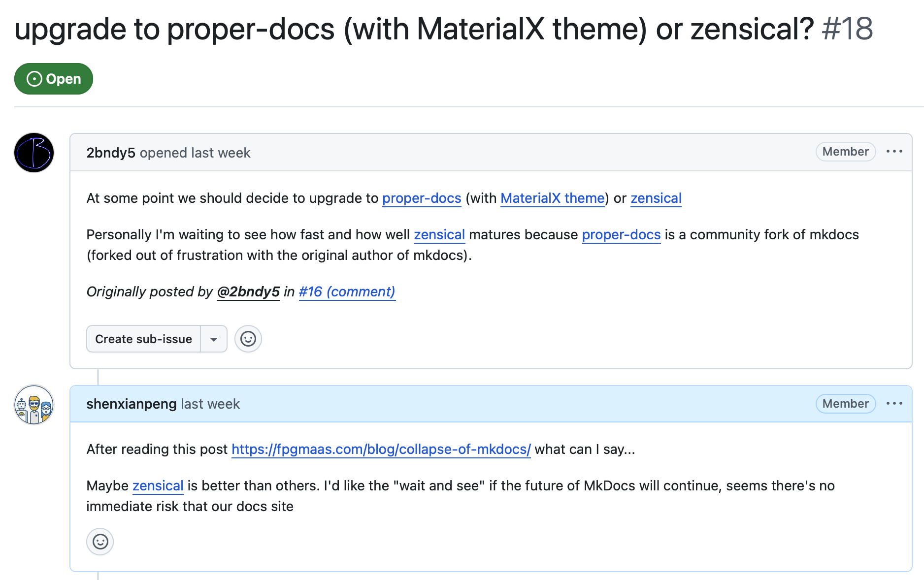Click 2bndy5's profile avatar

pyautogui.click(x=34, y=153)
